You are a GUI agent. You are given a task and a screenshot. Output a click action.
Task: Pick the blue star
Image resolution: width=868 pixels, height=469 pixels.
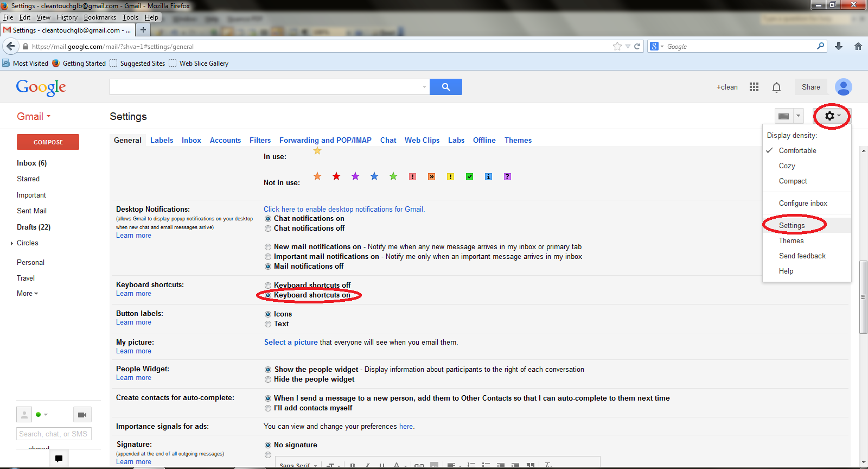pyautogui.click(x=374, y=176)
